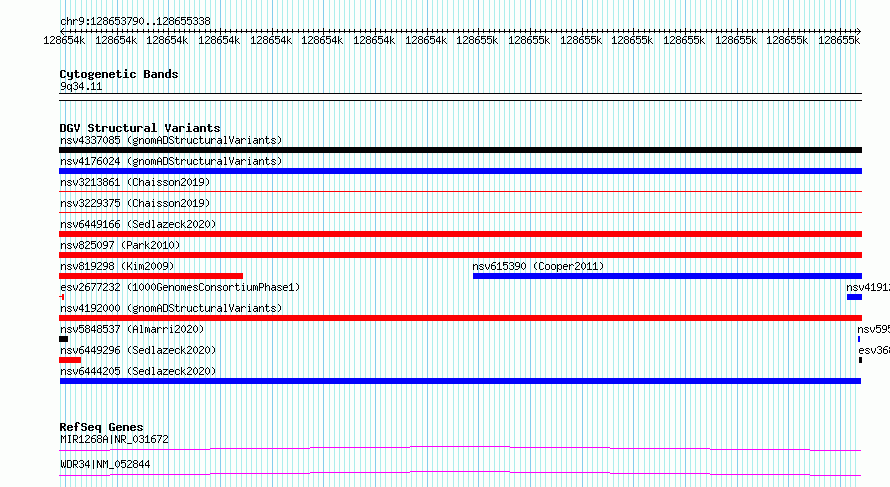Click the 9q34.11 band label

coord(81,86)
